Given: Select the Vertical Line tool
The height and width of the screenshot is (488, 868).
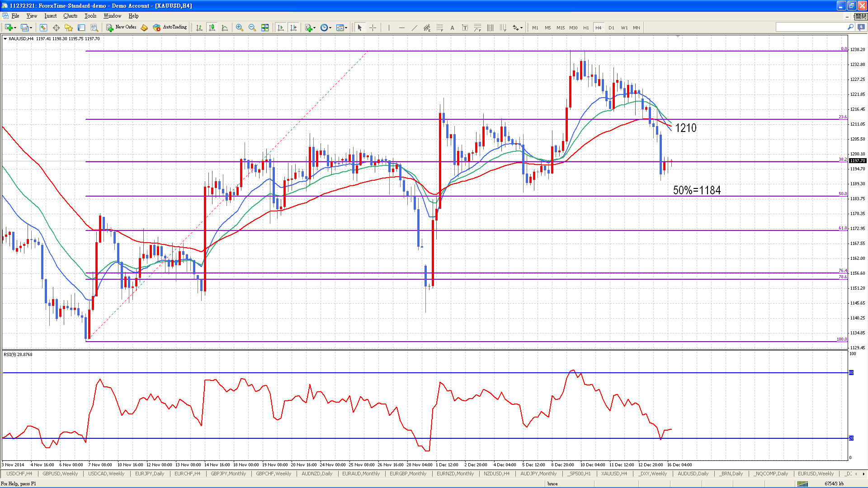Looking at the screenshot, I should (389, 28).
